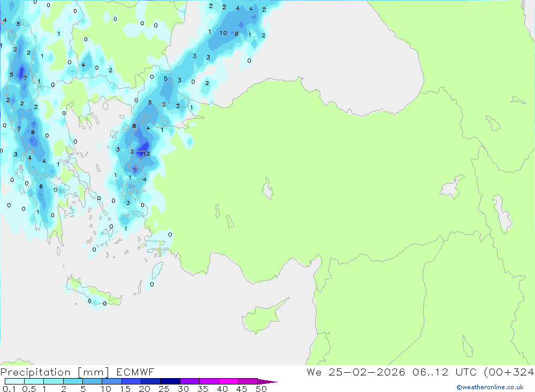Click the "ECMWF" model label
The image size is (535, 392).
(x=135, y=372)
